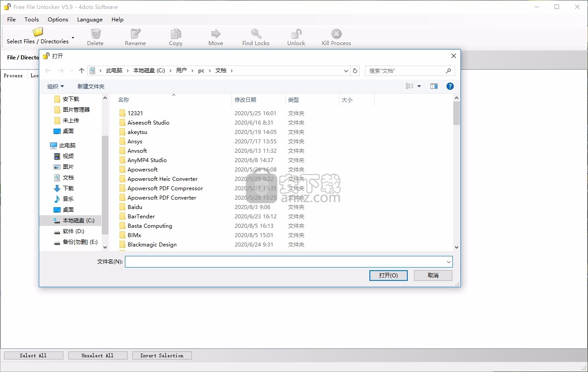Viewport: 588px width, 372px height.
Task: Open the File menu
Action: click(12, 20)
